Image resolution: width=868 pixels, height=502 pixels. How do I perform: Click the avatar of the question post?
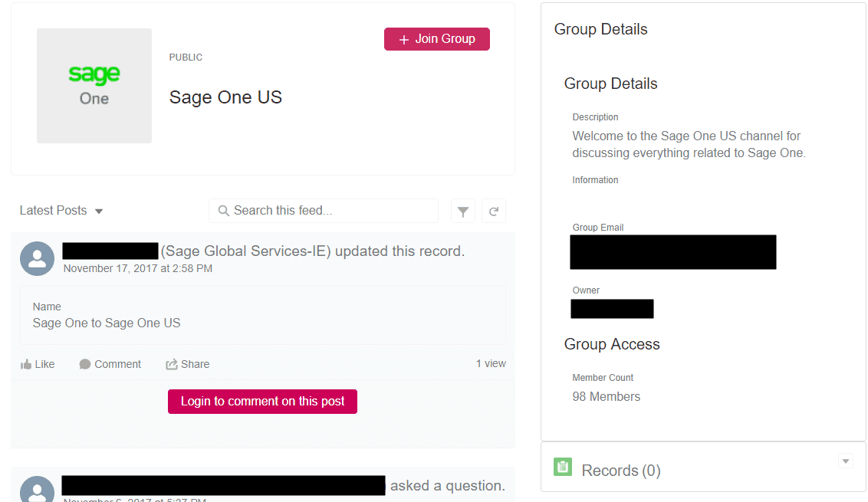point(37,491)
